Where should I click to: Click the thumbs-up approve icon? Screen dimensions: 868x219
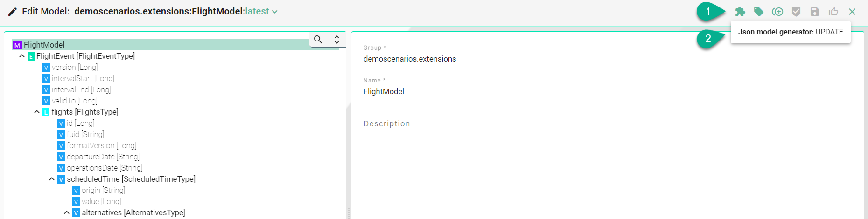coord(833,12)
